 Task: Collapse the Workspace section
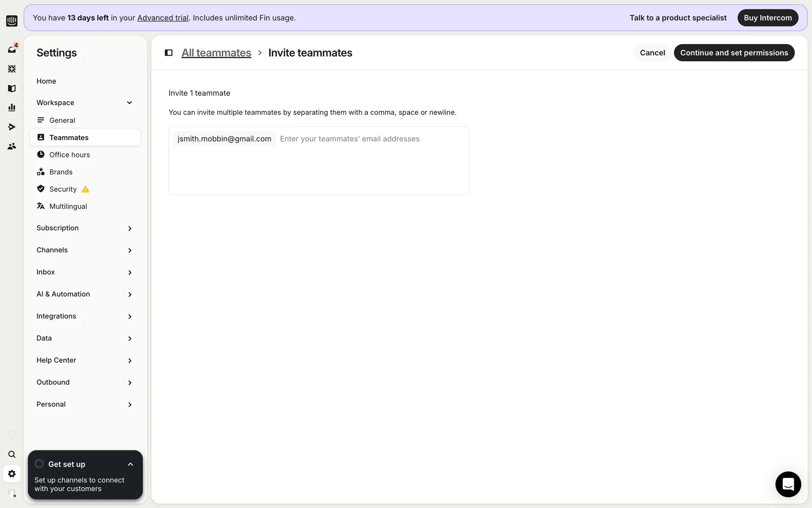coord(129,102)
